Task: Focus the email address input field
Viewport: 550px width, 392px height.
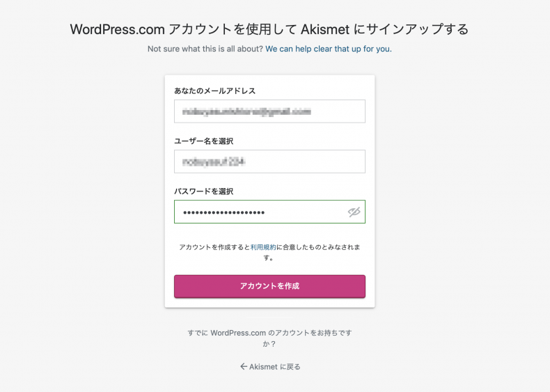Action: tap(269, 111)
